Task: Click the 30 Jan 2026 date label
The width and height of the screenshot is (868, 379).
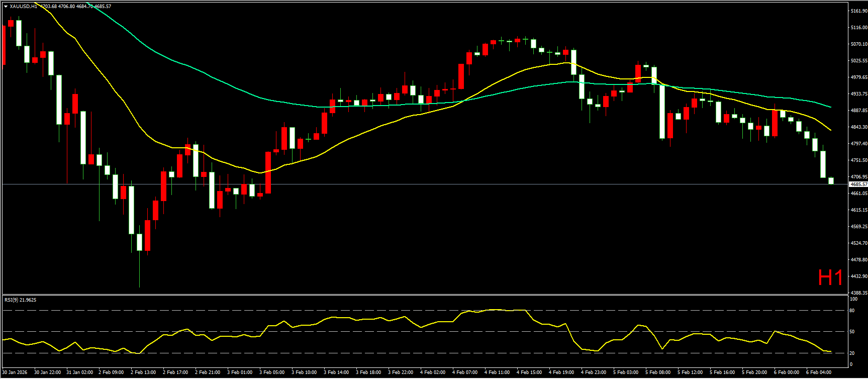Action: pos(15,372)
